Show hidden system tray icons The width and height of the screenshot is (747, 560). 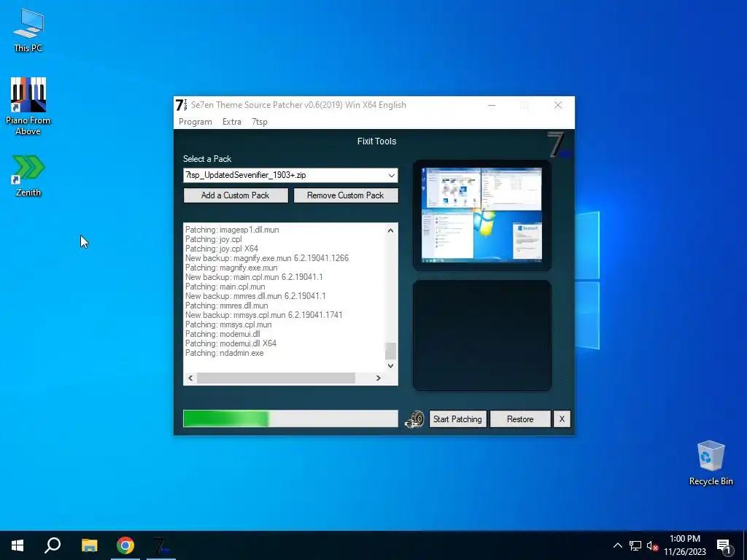617,545
